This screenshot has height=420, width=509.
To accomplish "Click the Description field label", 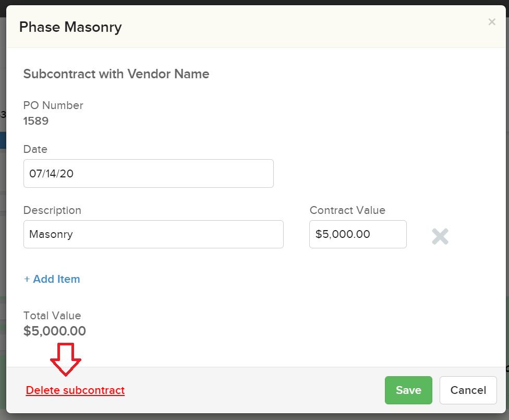I will point(52,210).
